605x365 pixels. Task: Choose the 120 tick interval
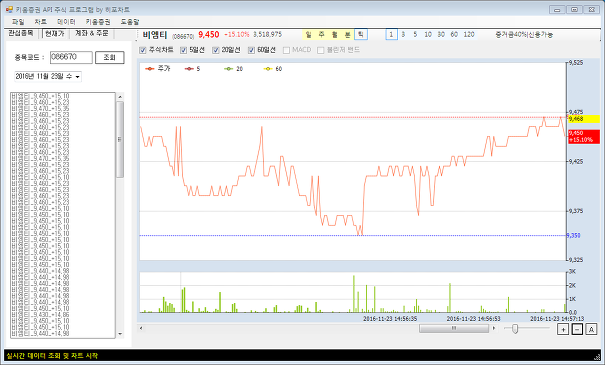click(469, 35)
